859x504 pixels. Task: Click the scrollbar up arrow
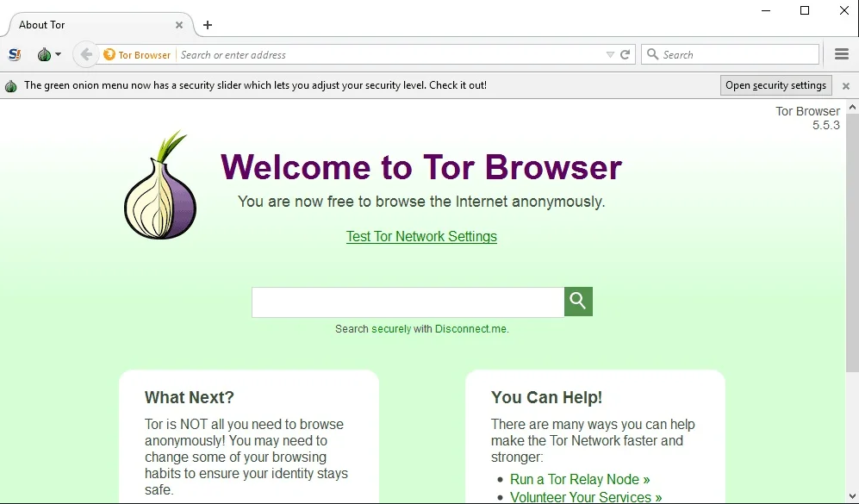(x=853, y=107)
